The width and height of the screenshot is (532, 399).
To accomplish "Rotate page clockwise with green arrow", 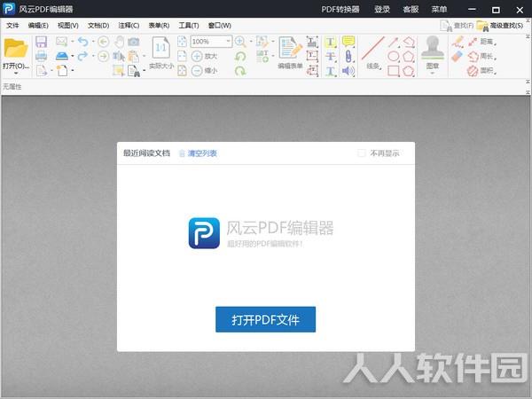I will pos(240,71).
